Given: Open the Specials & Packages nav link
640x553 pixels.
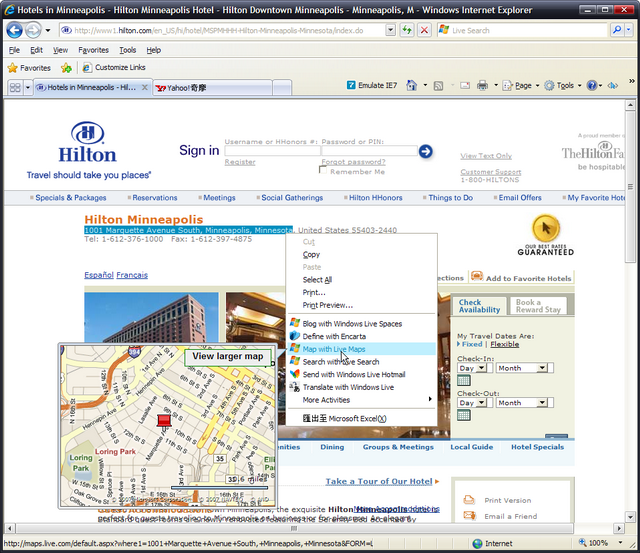Looking at the screenshot, I should tap(71, 198).
